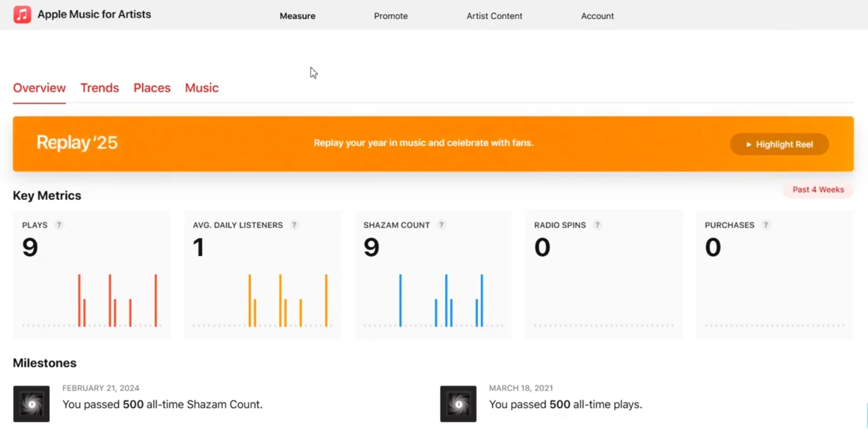Click the March 18, 2021 date
868x438 pixels.
(x=521, y=388)
